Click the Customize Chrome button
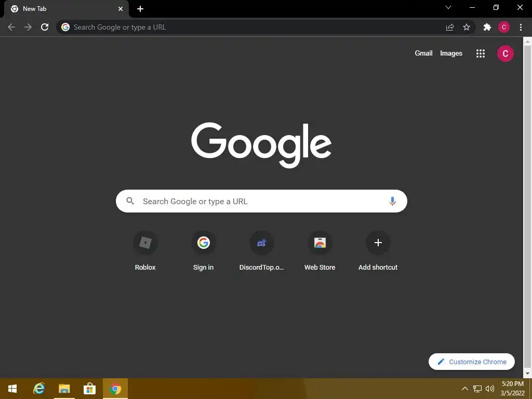The image size is (532, 399). 472,362
